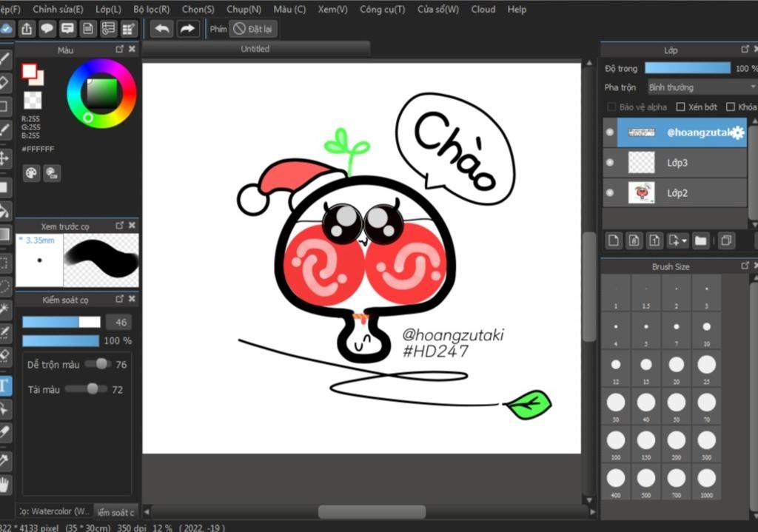Image resolution: width=758 pixels, height=532 pixels.
Task: Redo the action with the right arrow
Action: click(187, 29)
